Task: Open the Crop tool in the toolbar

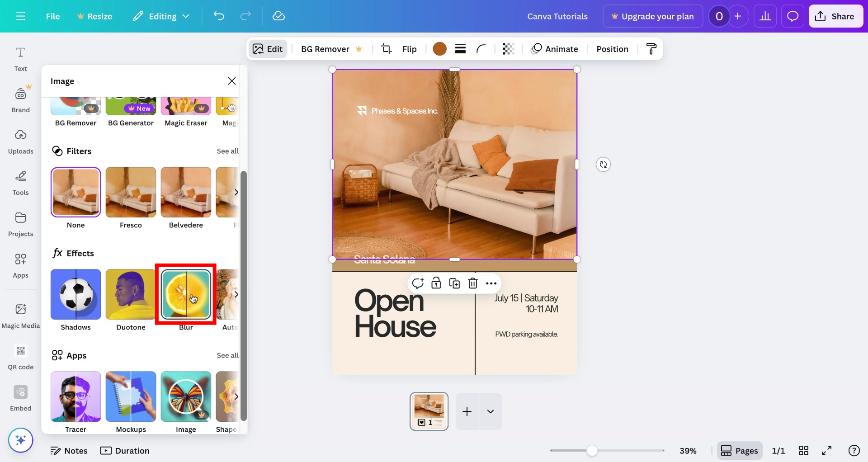Action: (x=387, y=48)
